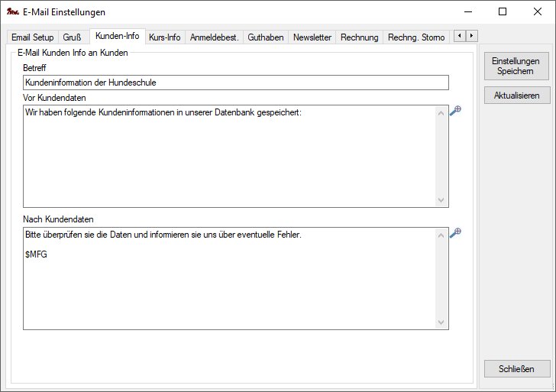Viewport: 556px width, 392px height.
Task: Click magnifier icon beside Nach Kundendaten field
Action: pos(455,233)
